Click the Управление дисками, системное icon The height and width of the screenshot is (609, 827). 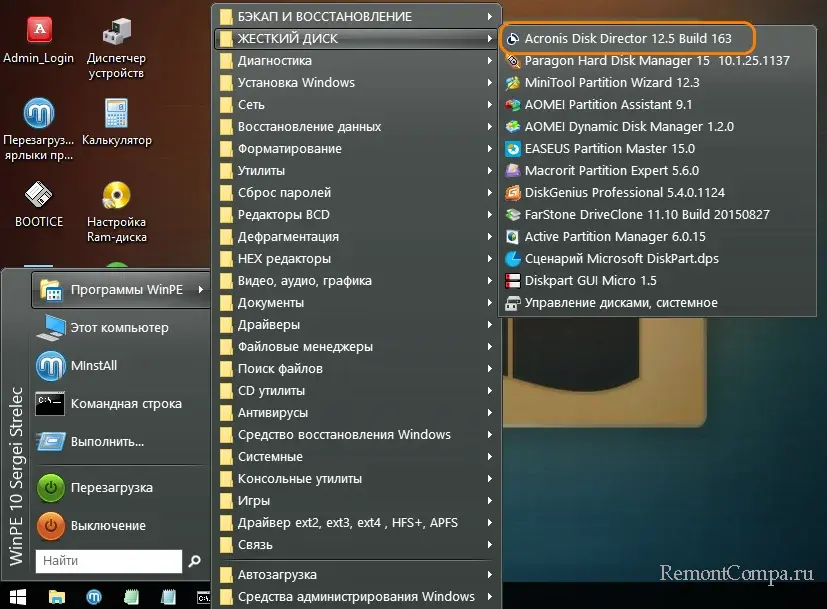pyautogui.click(x=513, y=303)
